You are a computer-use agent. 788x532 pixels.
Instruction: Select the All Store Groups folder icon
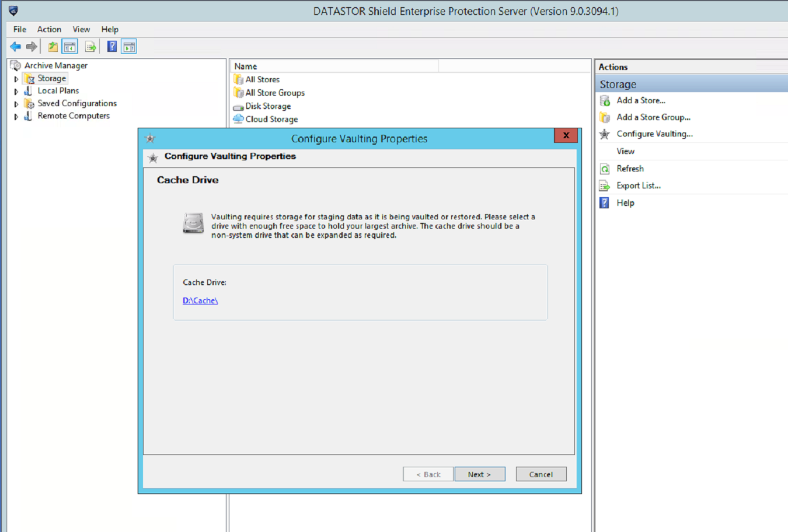239,93
